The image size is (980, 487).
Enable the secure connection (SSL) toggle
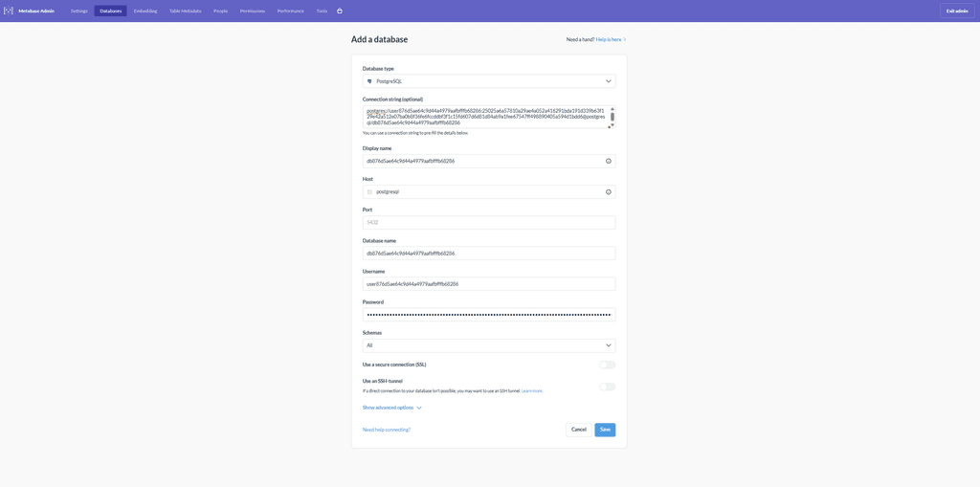(x=607, y=365)
